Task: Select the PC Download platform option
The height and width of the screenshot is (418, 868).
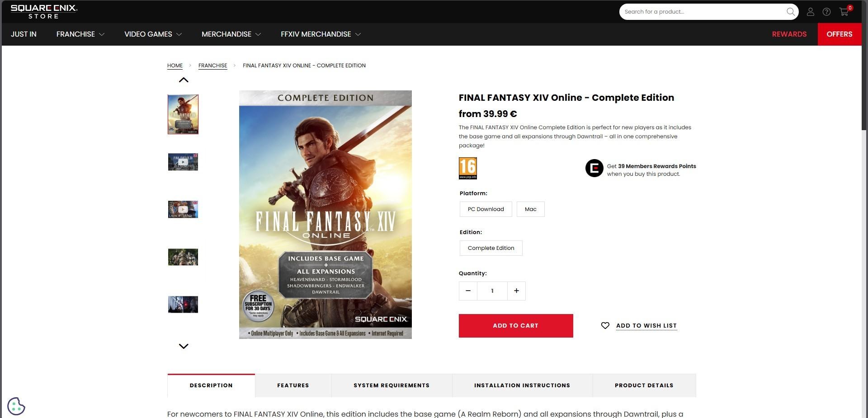Action: click(x=486, y=209)
